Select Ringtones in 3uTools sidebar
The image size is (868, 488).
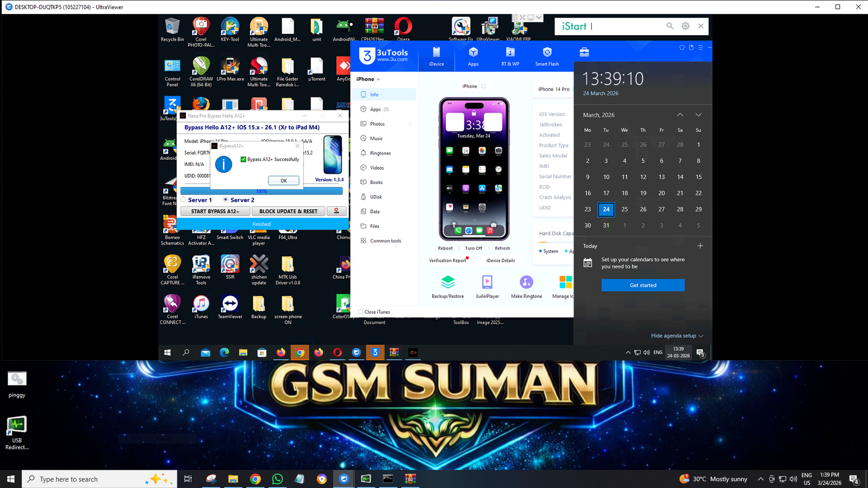coord(380,153)
